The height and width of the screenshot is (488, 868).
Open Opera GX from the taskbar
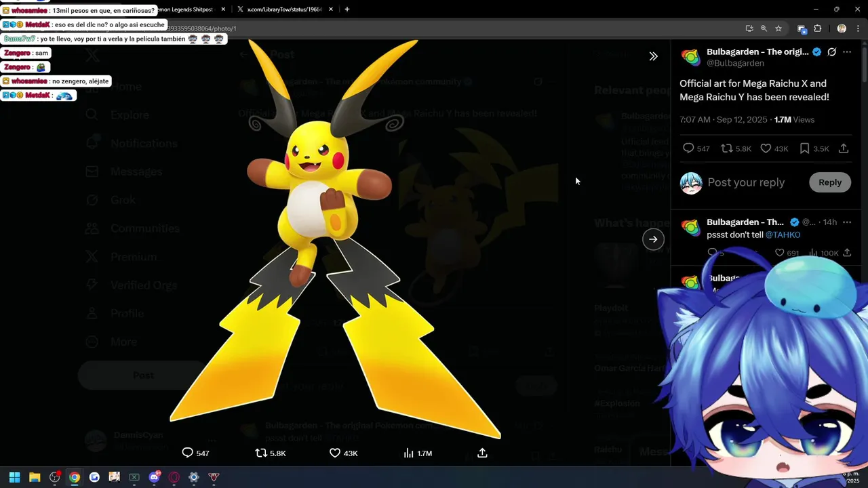(x=174, y=477)
